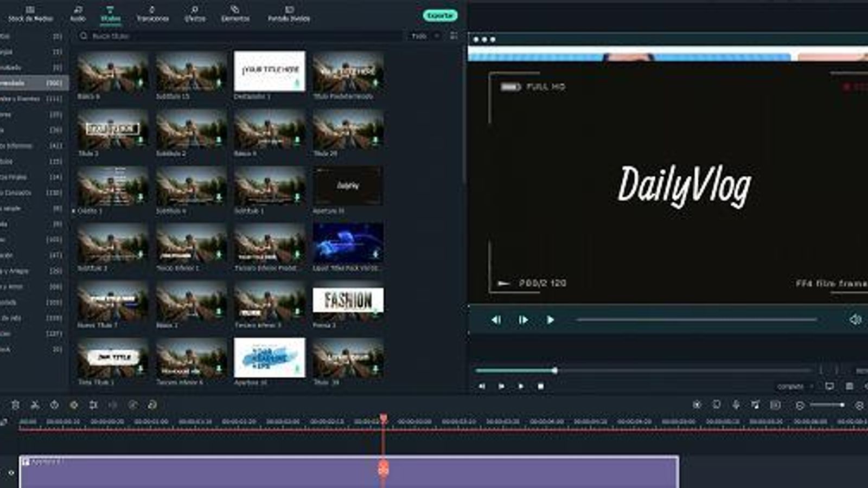Click the timeline zoom out minus icon
Screen dimensions: 868x488
point(800,406)
